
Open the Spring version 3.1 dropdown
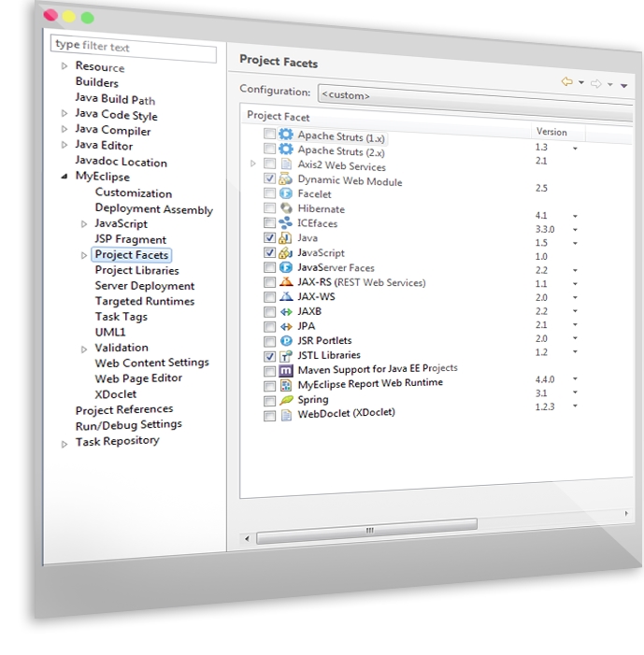click(575, 392)
